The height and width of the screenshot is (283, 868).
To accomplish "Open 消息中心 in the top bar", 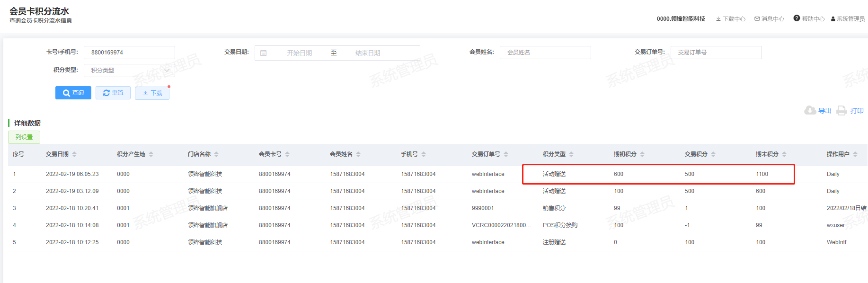I will (769, 19).
